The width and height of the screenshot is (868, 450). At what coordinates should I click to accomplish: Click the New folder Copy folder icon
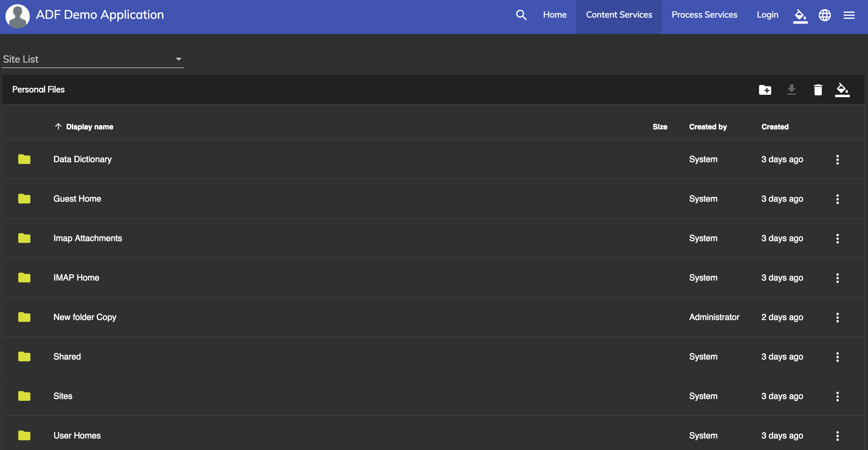24,317
